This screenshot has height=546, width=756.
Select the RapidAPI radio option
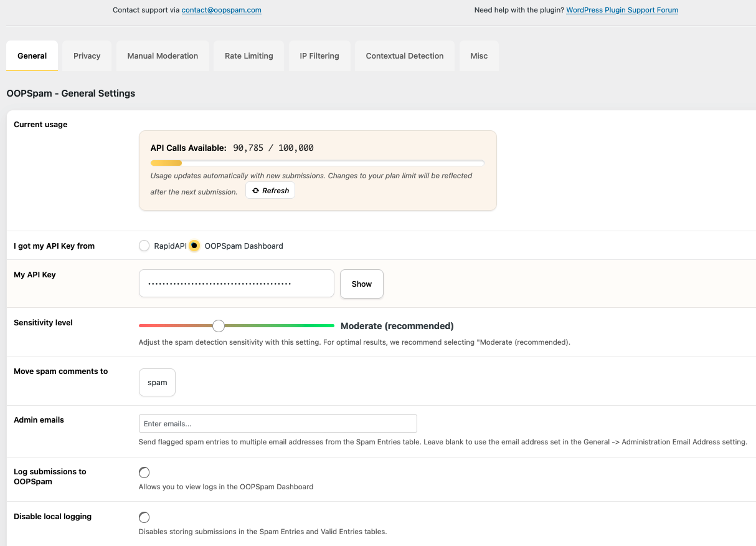144,246
